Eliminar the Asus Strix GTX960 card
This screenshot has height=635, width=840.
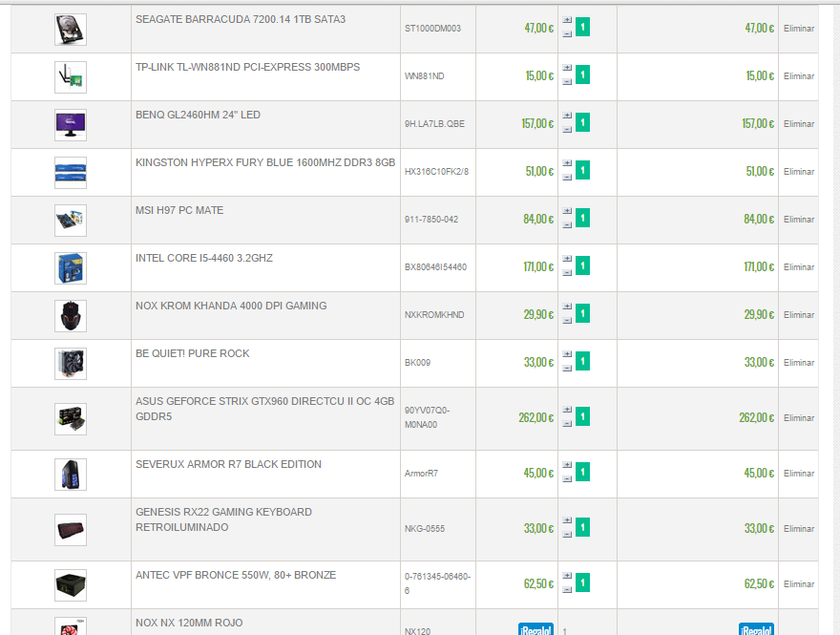pyautogui.click(x=799, y=418)
